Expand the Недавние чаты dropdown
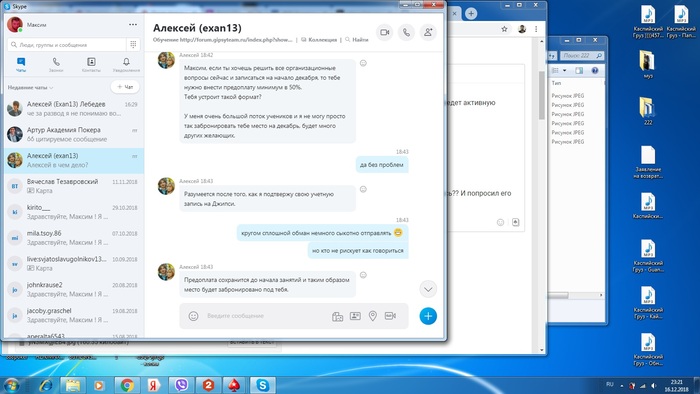The height and width of the screenshot is (394, 700). point(30,87)
